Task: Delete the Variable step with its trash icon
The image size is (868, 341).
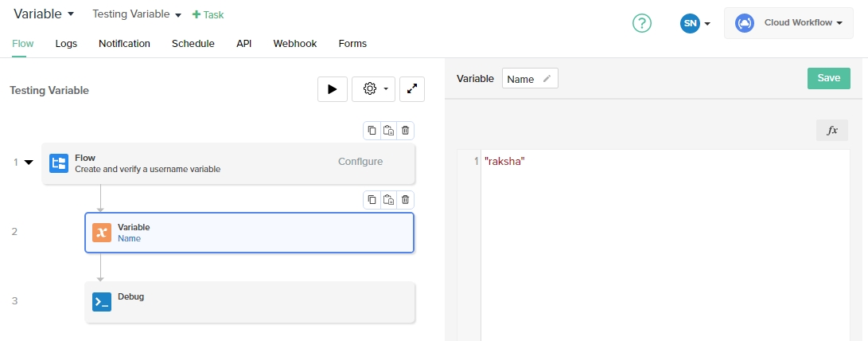Action: (x=405, y=200)
